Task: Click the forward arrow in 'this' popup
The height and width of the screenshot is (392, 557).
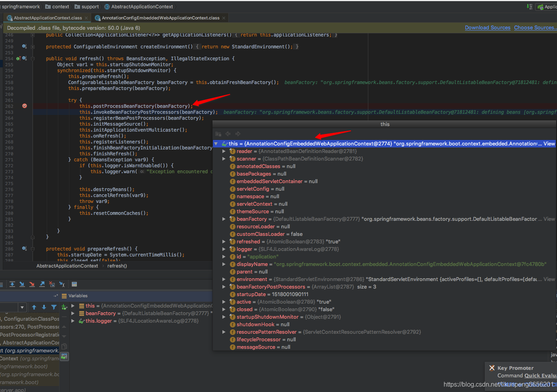Action: click(x=238, y=134)
